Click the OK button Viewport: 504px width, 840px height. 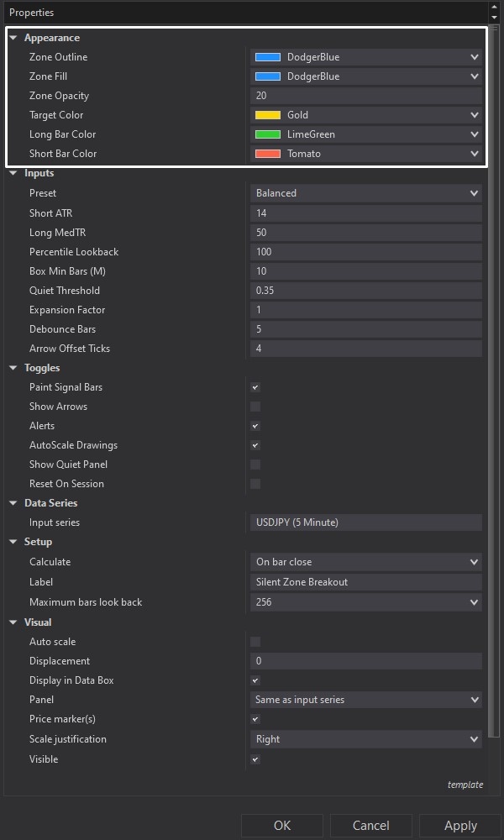point(282,826)
